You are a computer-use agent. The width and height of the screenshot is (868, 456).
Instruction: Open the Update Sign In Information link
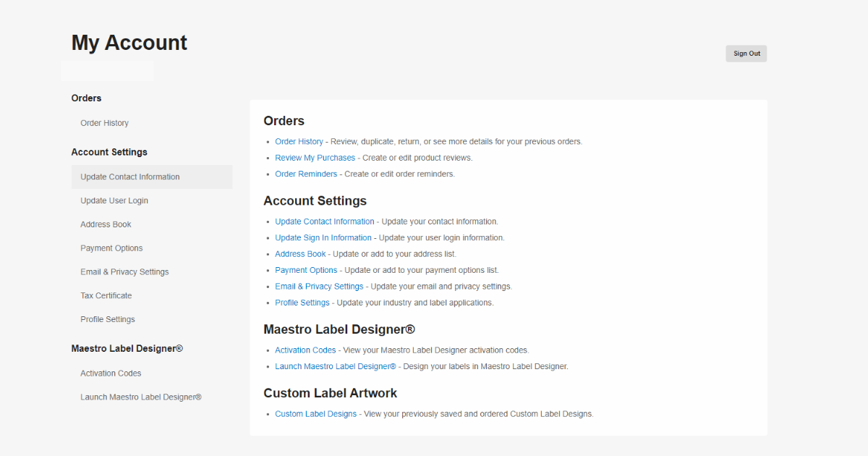click(x=323, y=237)
